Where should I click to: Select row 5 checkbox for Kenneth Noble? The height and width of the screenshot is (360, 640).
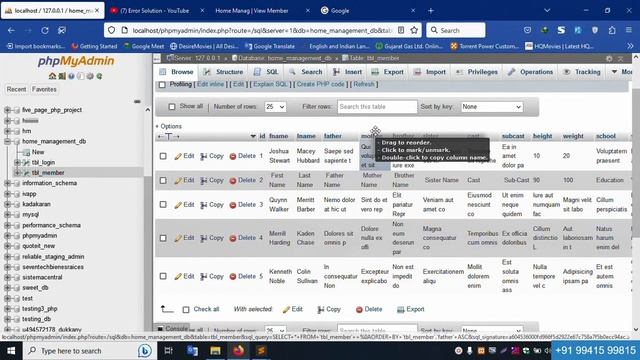point(163,277)
